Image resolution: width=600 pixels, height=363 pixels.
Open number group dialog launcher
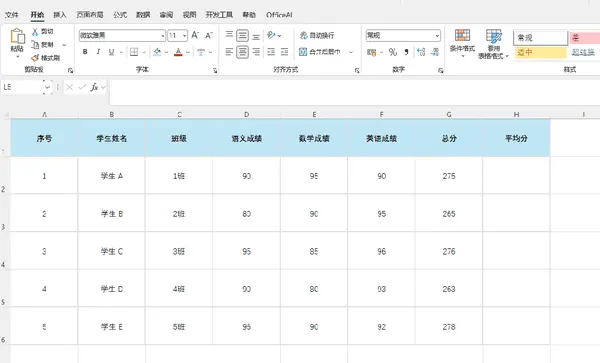pos(441,70)
